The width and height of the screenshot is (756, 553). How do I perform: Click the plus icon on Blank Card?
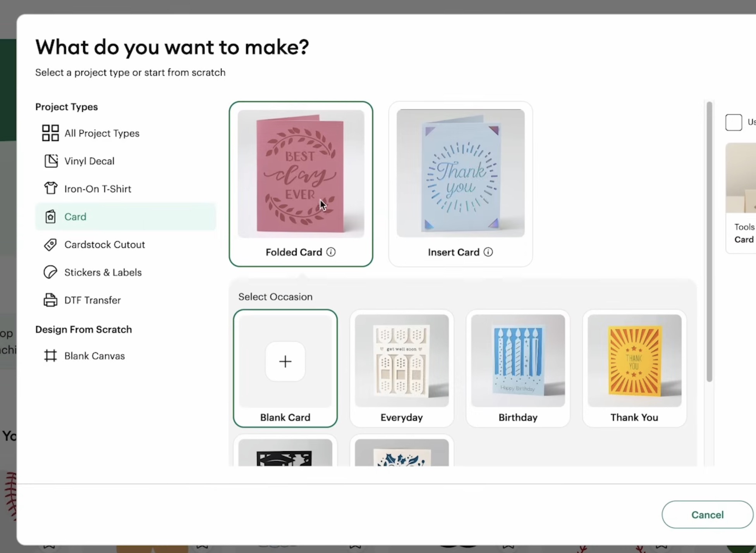[x=285, y=361]
